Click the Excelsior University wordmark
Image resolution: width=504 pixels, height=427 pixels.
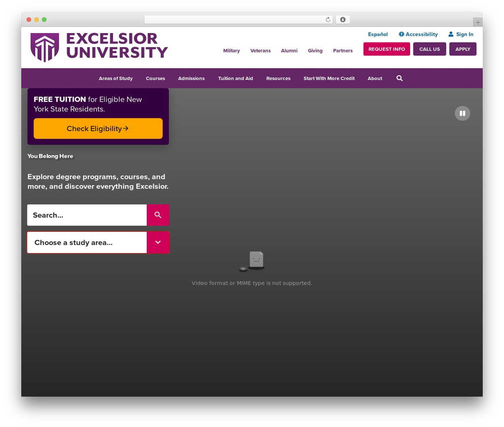pyautogui.click(x=117, y=45)
